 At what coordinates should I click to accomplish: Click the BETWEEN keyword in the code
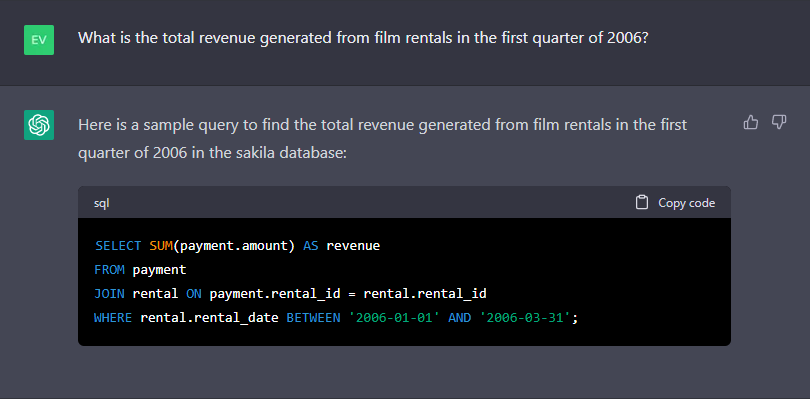[314, 318]
